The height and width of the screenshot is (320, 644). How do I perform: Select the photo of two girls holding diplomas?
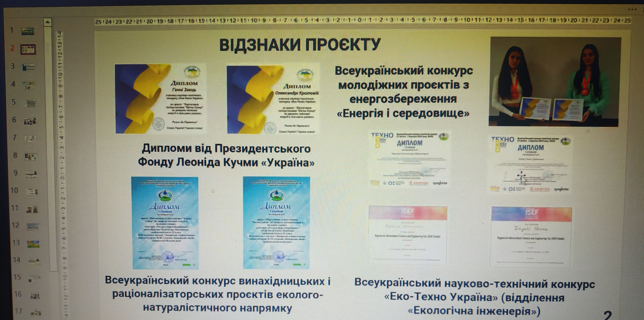[x=555, y=81]
